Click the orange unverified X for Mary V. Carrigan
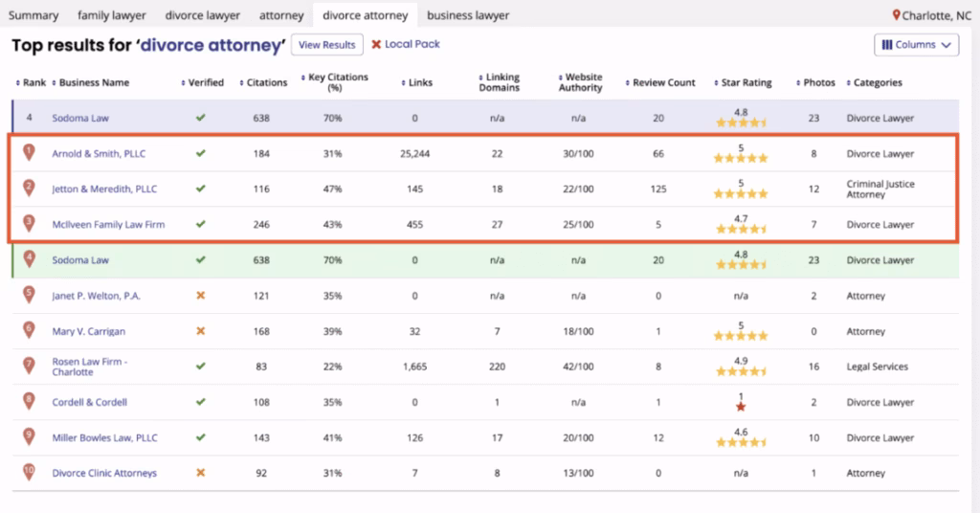Viewport: 980px width, 513px height. 201,331
